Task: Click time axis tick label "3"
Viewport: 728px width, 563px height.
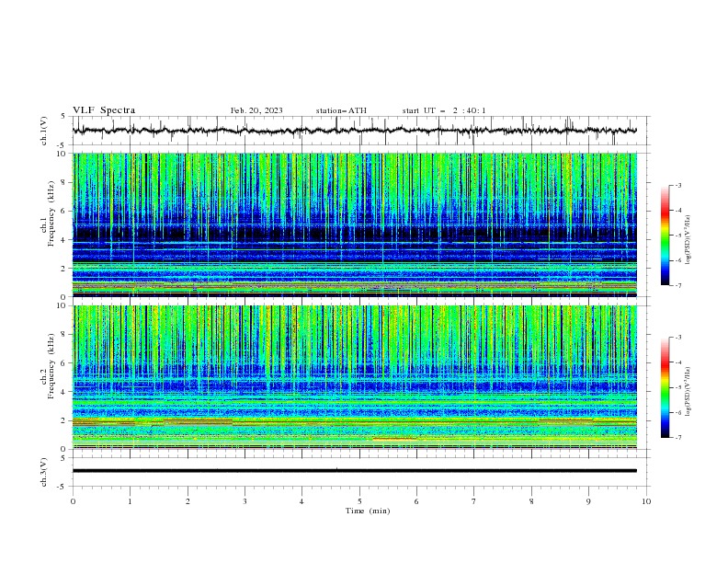Action: tap(245, 501)
